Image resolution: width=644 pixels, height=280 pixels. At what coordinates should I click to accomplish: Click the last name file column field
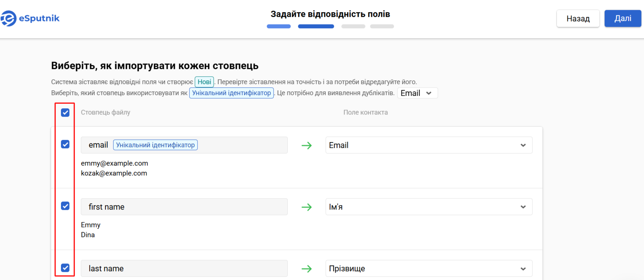tap(184, 268)
